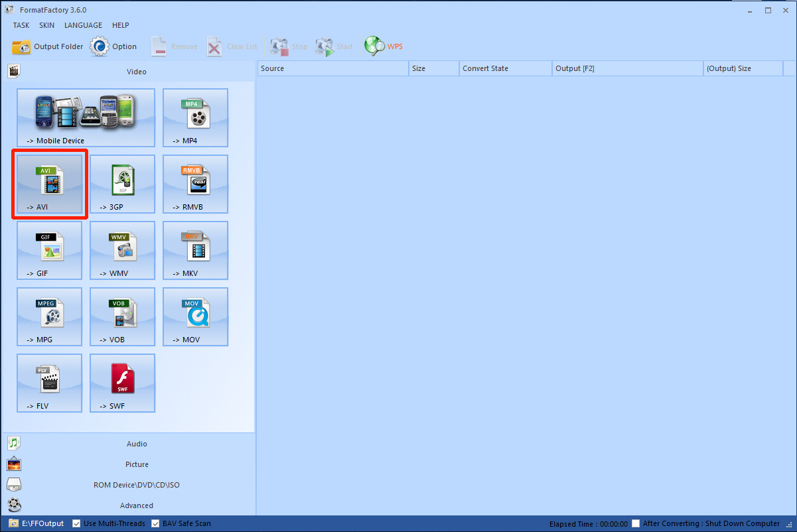797x532 pixels.
Task: Open the MPG conversion tile
Action: (x=50, y=316)
